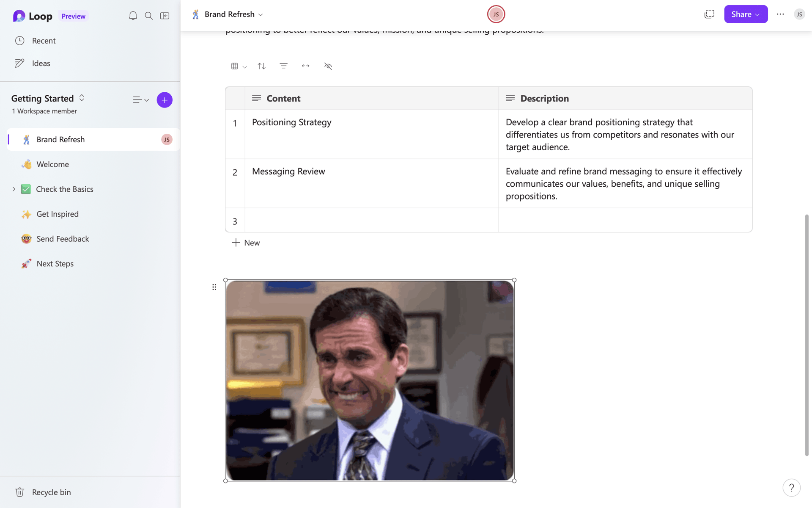The width and height of the screenshot is (812, 508).
Task: Click the Content column text-type icon
Action: (x=256, y=98)
